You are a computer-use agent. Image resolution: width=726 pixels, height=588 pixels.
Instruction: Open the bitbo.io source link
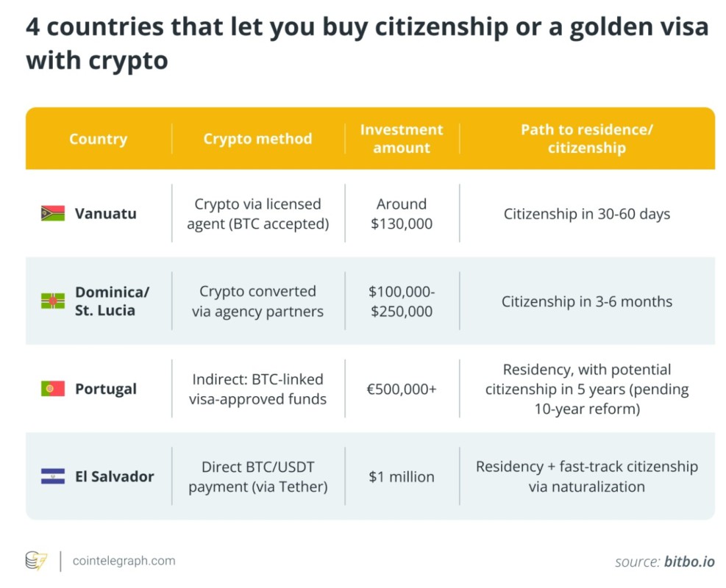point(689,562)
